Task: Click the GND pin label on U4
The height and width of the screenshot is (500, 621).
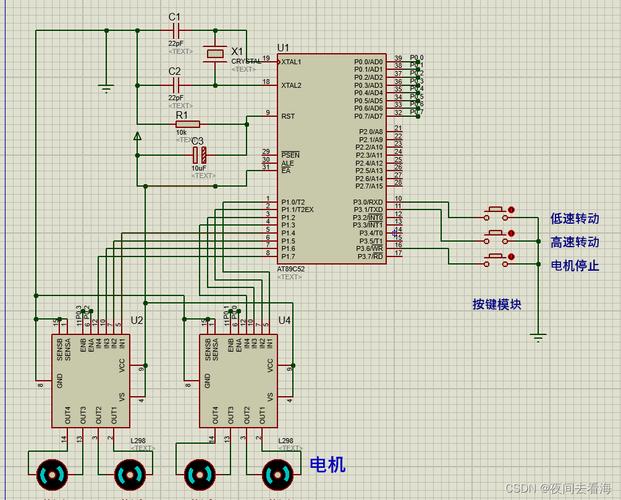Action: point(208,381)
